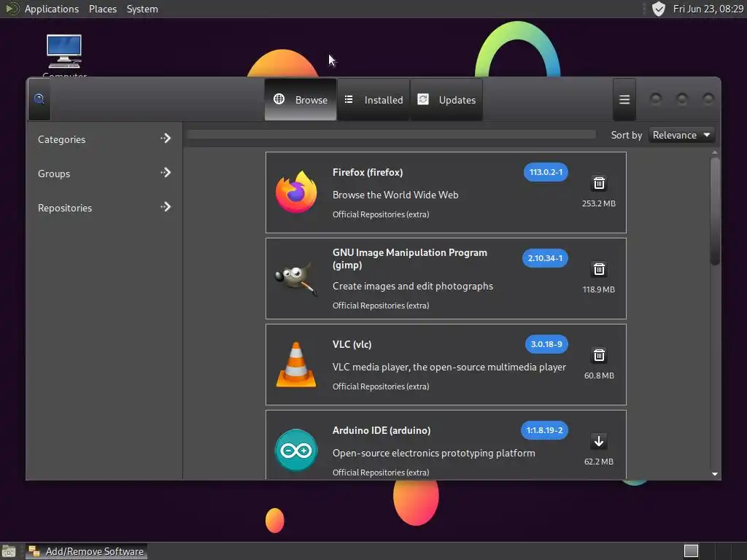Screen dimensions: 747x560
Task: Expand the Groups section
Action: [x=104, y=174]
